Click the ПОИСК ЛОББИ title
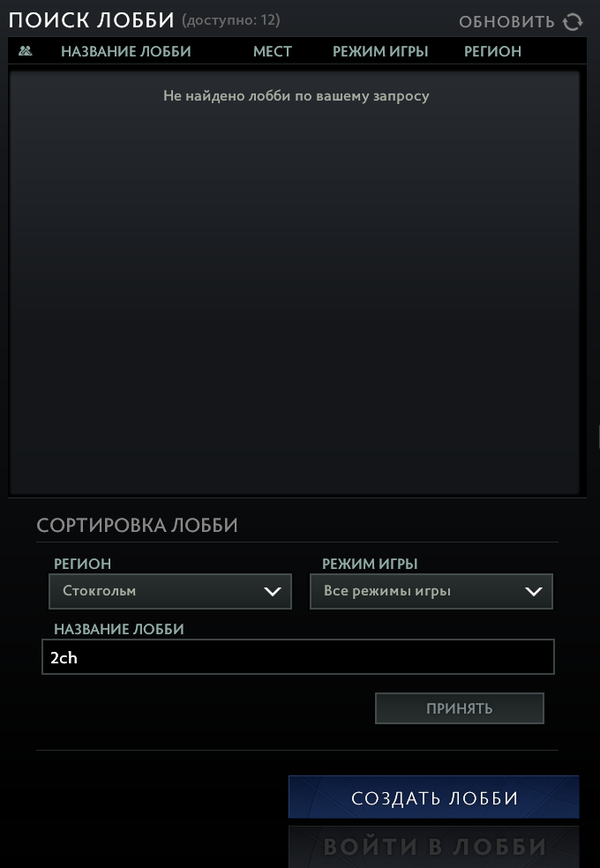 click(x=92, y=21)
